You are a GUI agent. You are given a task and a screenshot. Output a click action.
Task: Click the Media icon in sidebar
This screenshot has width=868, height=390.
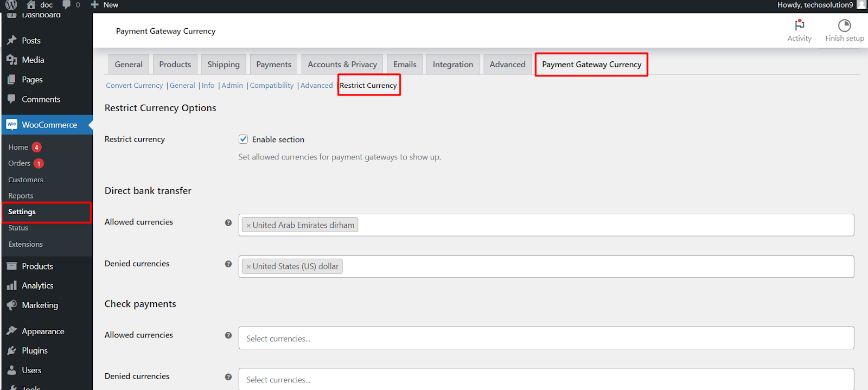(x=12, y=60)
